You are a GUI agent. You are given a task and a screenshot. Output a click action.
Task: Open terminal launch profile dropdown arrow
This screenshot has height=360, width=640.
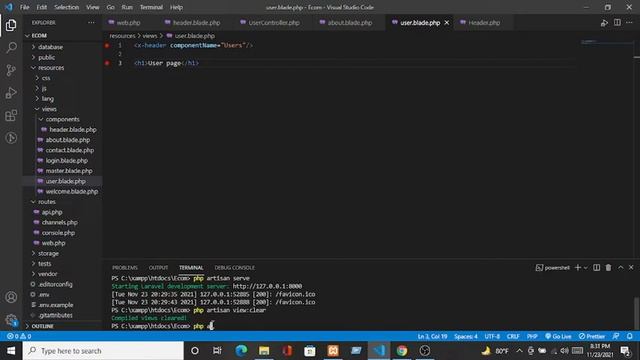(585, 268)
